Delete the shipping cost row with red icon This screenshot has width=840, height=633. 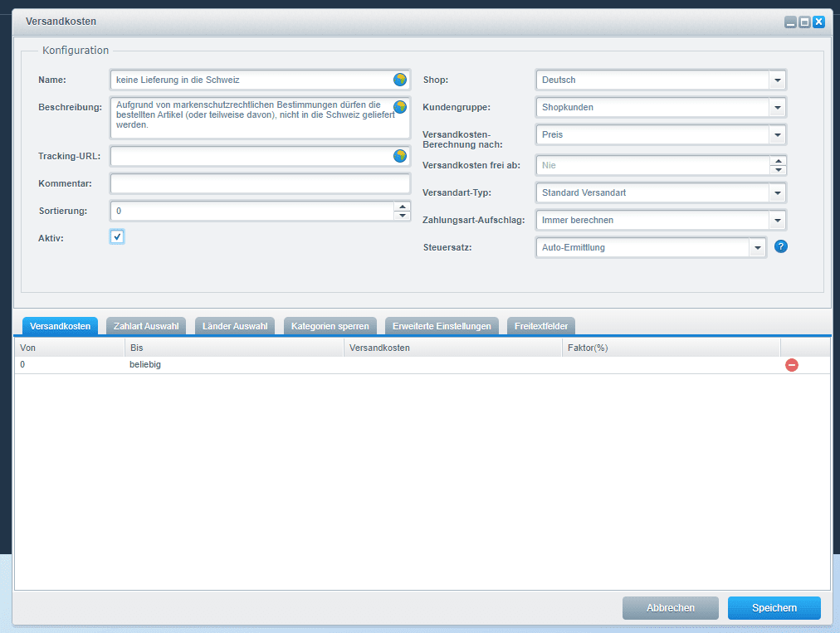click(x=792, y=365)
